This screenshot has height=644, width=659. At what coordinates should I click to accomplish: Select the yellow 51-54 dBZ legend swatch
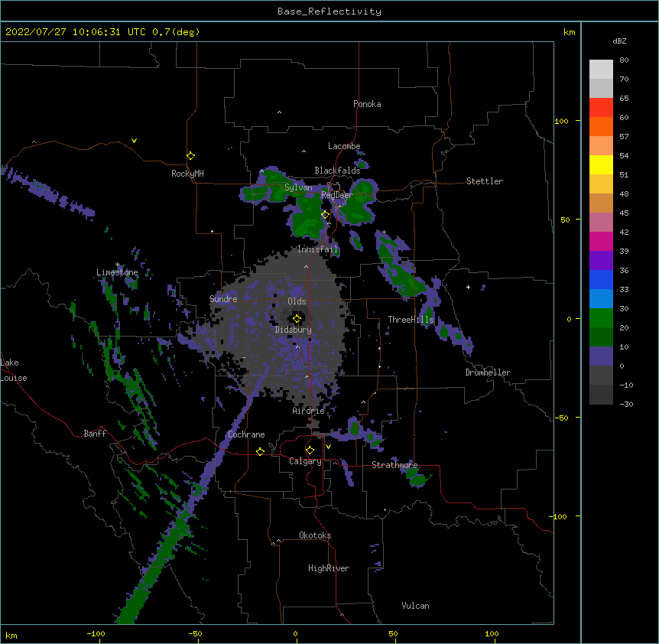tap(601, 164)
